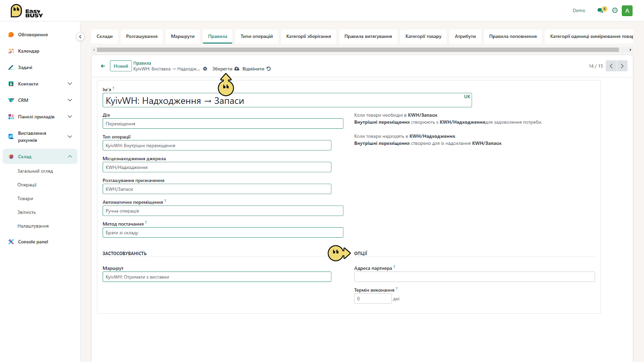The width and height of the screenshot is (644, 362).
Task: Click the Панелі приладів icon
Action: point(11,117)
